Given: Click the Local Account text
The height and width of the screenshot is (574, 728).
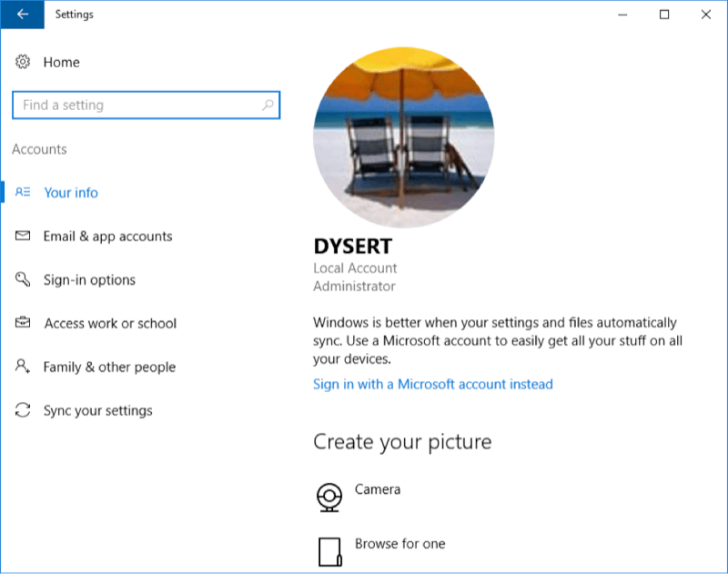Looking at the screenshot, I should point(355,268).
